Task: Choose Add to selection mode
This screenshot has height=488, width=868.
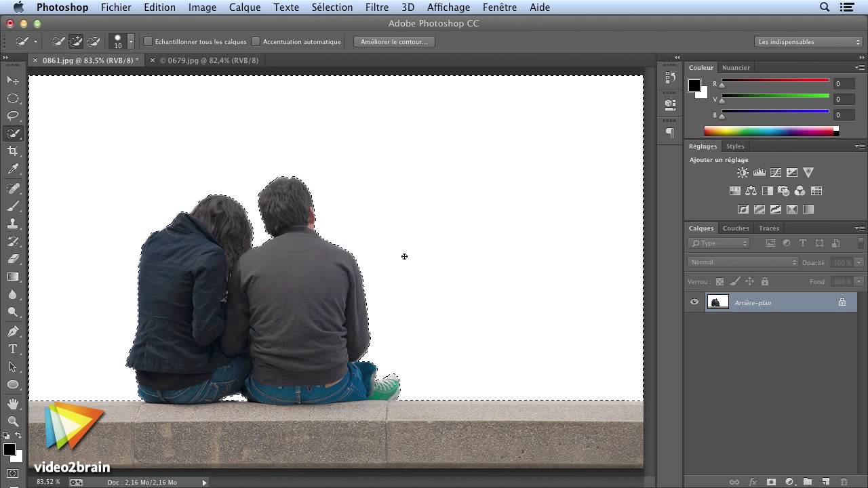Action: (76, 41)
